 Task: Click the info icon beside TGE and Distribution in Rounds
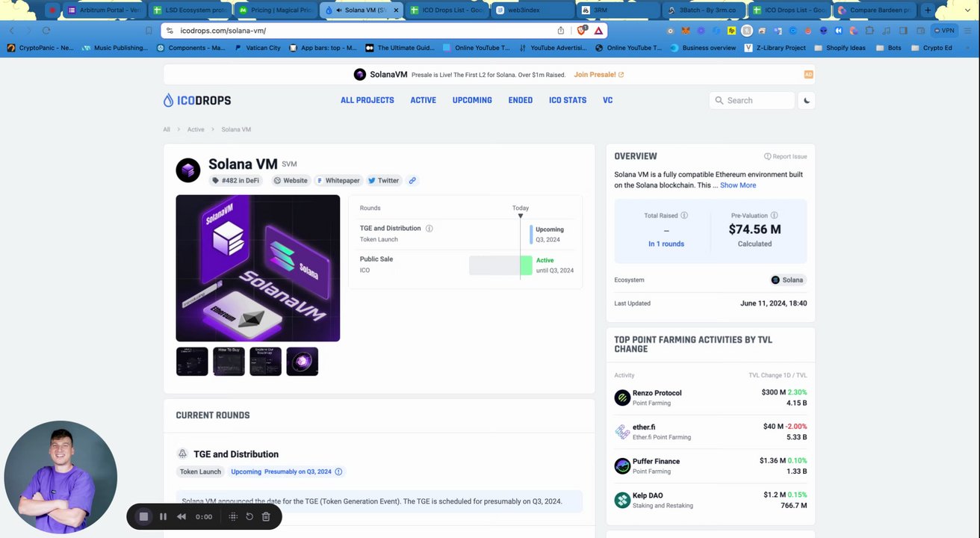(429, 229)
